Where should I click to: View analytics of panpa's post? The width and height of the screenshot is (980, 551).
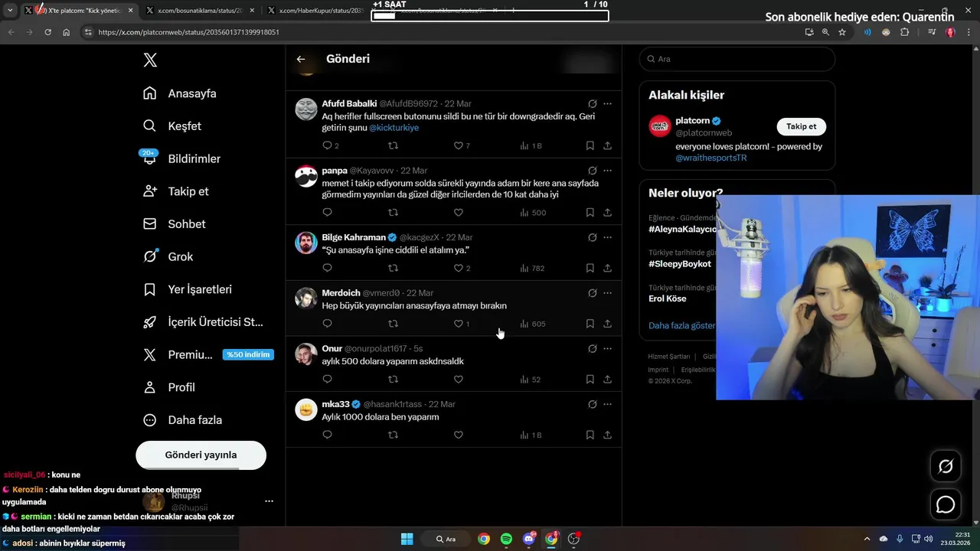click(533, 213)
